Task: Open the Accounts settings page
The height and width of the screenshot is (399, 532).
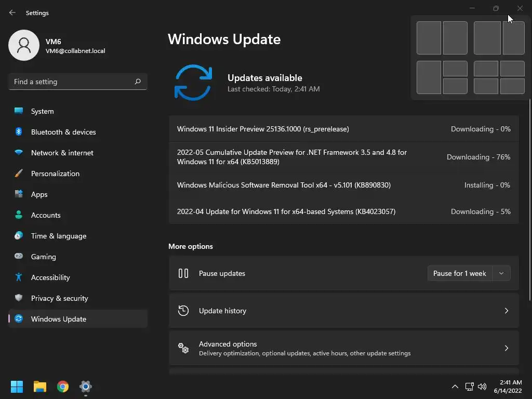Action: (x=78, y=215)
